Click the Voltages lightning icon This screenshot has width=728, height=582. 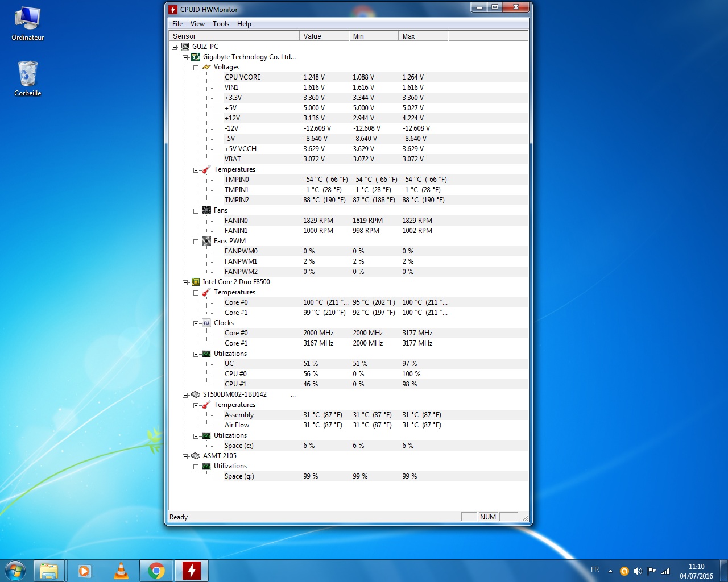(x=206, y=67)
